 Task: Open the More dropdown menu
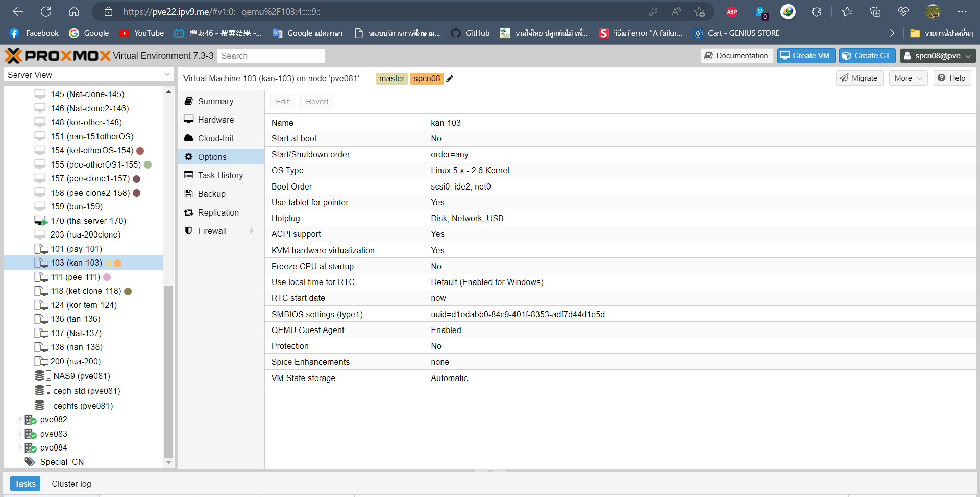point(908,78)
